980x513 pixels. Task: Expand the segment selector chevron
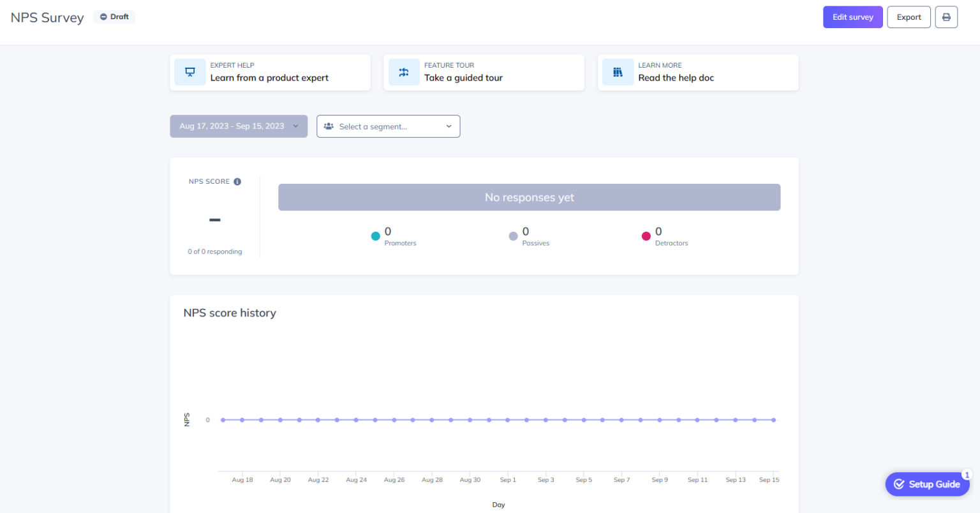click(x=449, y=126)
